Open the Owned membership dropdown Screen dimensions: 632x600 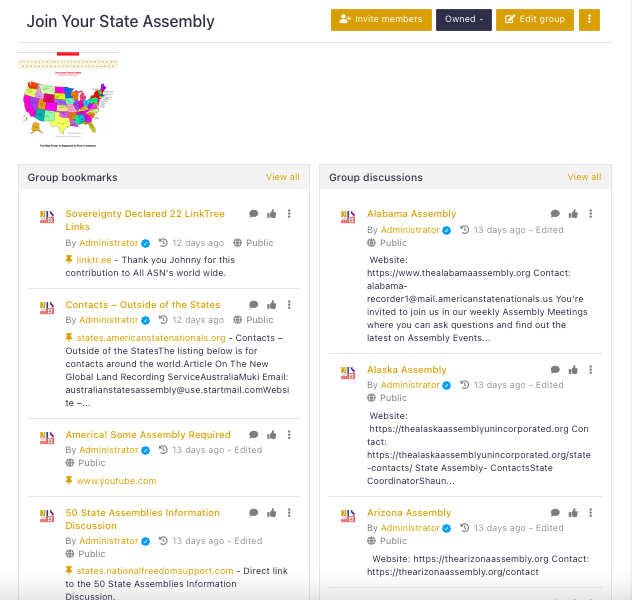point(463,19)
